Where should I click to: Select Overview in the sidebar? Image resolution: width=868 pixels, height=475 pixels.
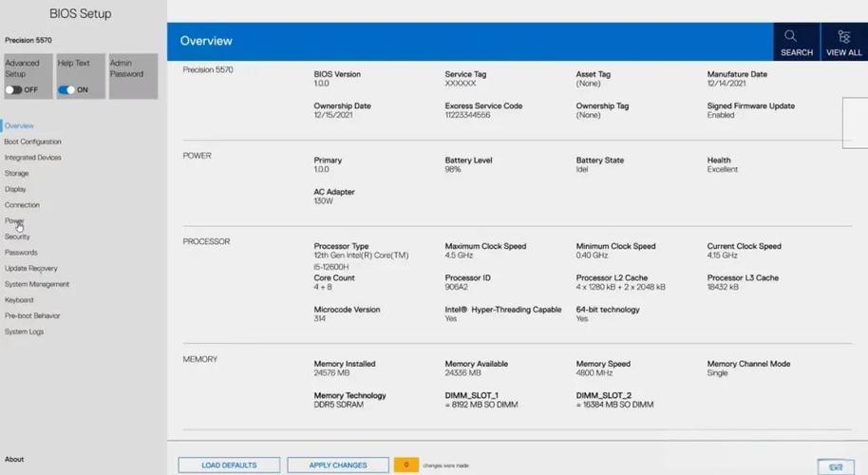(19, 125)
